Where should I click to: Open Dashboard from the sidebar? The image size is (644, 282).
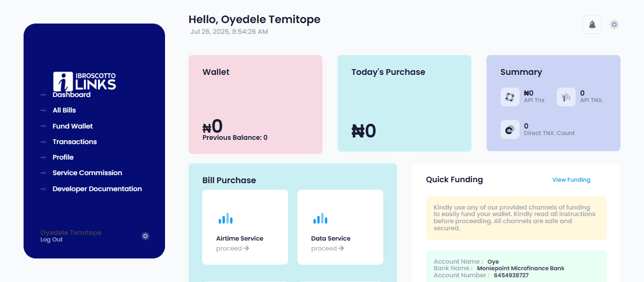71,95
